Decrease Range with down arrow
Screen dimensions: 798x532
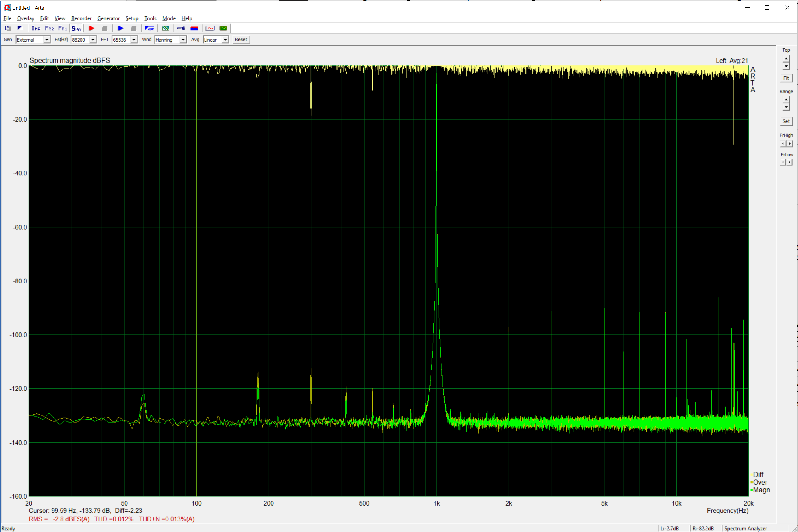pos(786,107)
